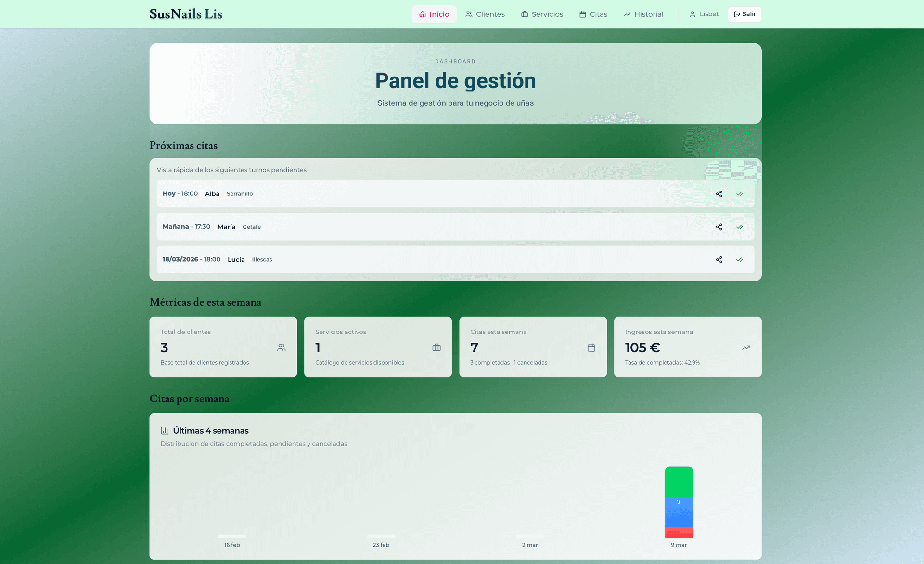Click the briefcase icon in Servicios activos

(x=436, y=347)
